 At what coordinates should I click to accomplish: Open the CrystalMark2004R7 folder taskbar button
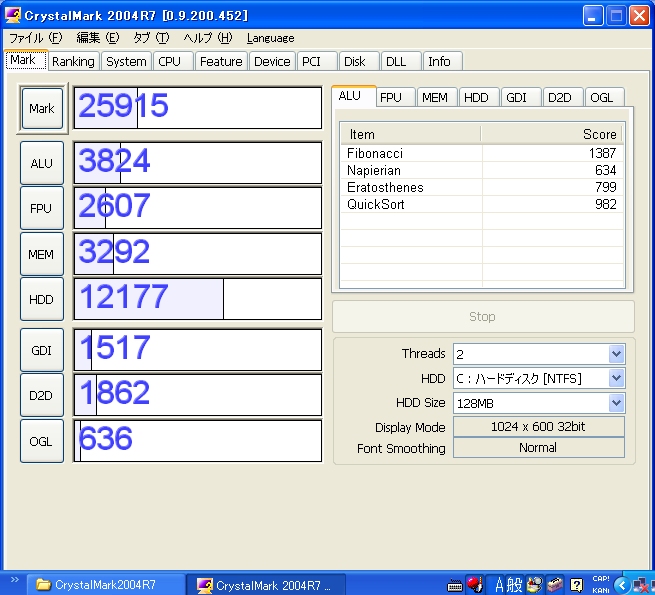click(106, 585)
